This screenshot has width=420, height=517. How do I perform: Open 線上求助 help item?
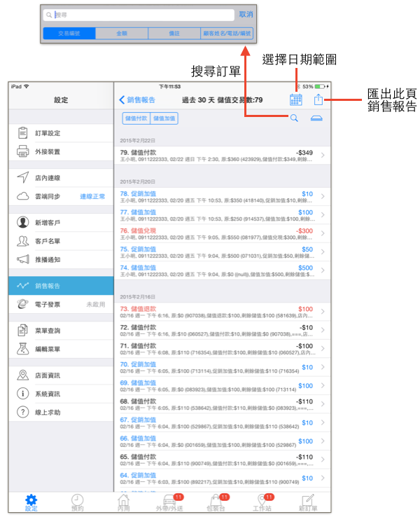pos(61,412)
